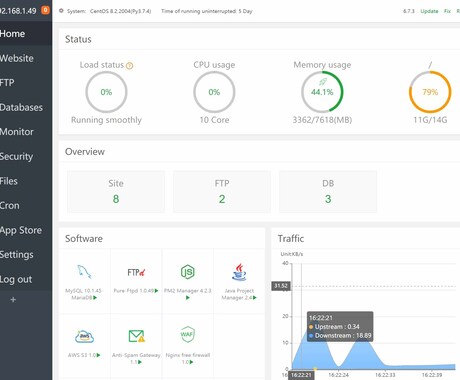The width and height of the screenshot is (460, 380).
Task: Open the AWS S3 cloud icon
Action: point(84,336)
